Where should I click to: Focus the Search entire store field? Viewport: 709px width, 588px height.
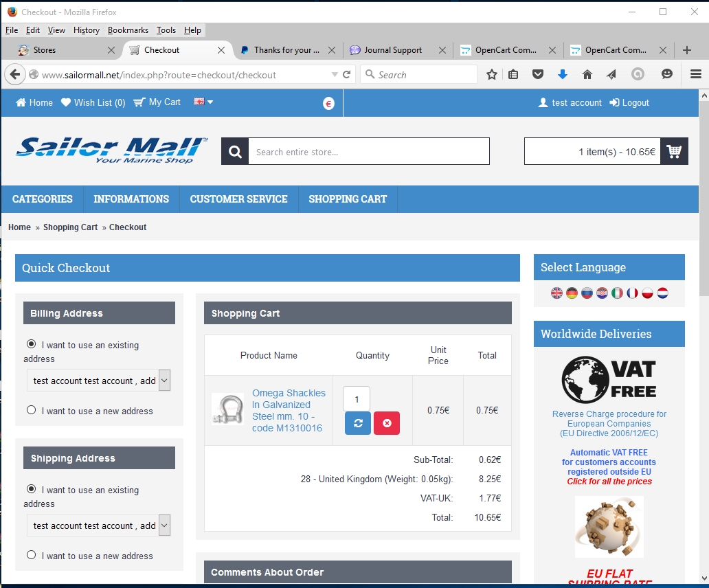(369, 151)
